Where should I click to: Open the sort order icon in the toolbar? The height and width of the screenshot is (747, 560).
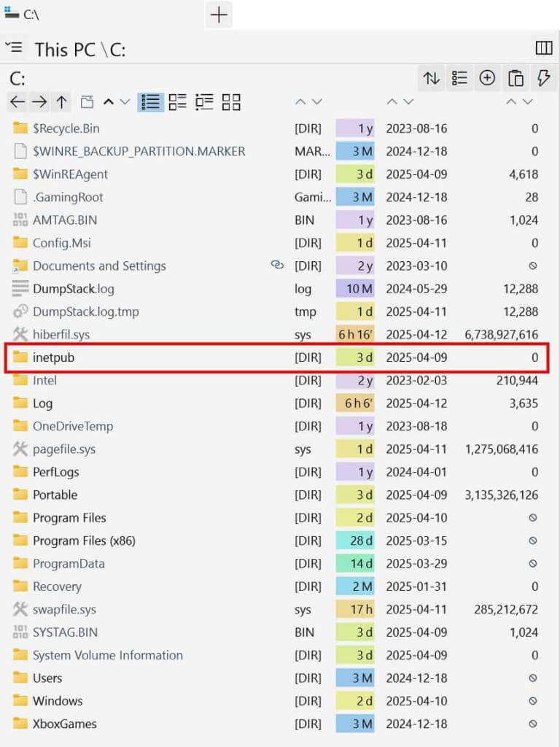(431, 77)
